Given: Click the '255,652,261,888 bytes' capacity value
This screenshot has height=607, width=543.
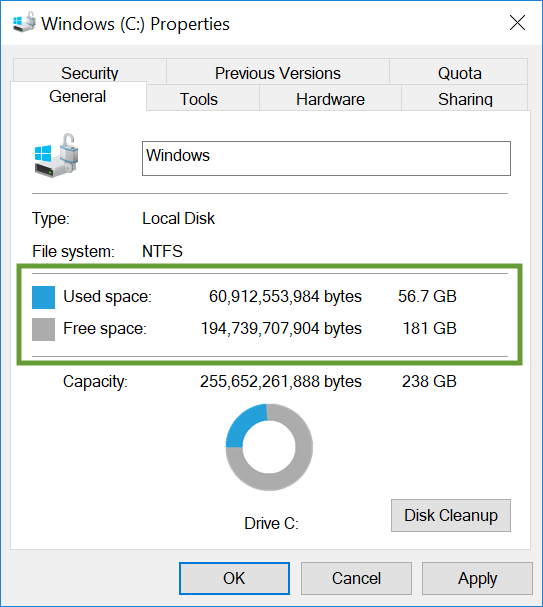Looking at the screenshot, I should click(x=281, y=382).
